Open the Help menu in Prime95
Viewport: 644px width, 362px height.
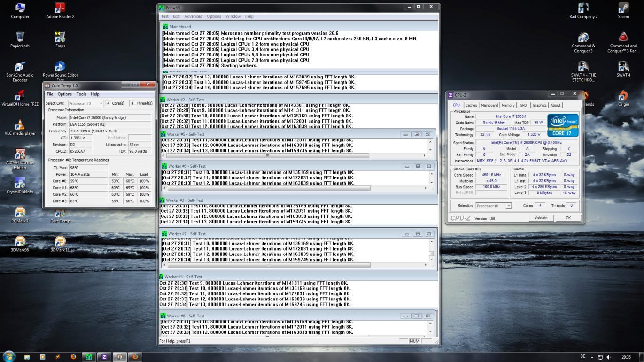(249, 16)
